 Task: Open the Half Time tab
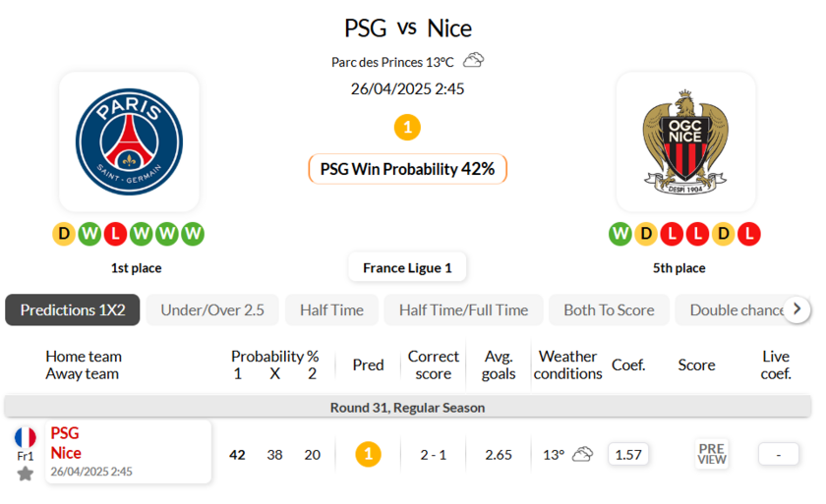[x=331, y=309]
